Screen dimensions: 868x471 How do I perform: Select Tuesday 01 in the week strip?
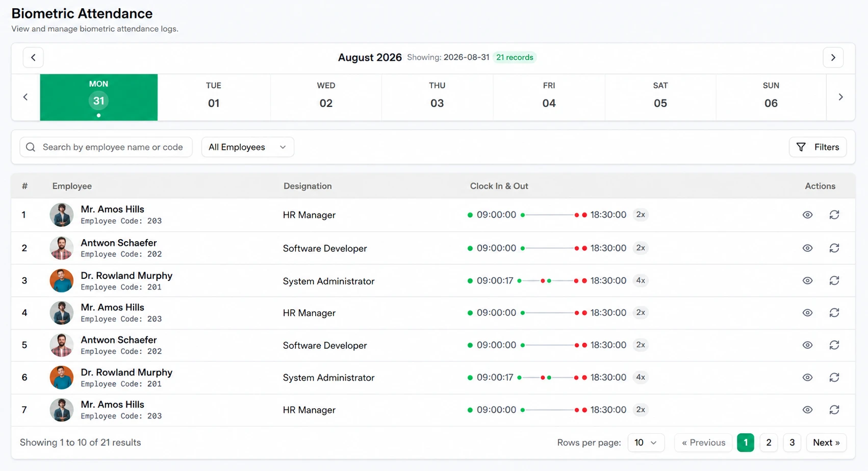pos(214,97)
